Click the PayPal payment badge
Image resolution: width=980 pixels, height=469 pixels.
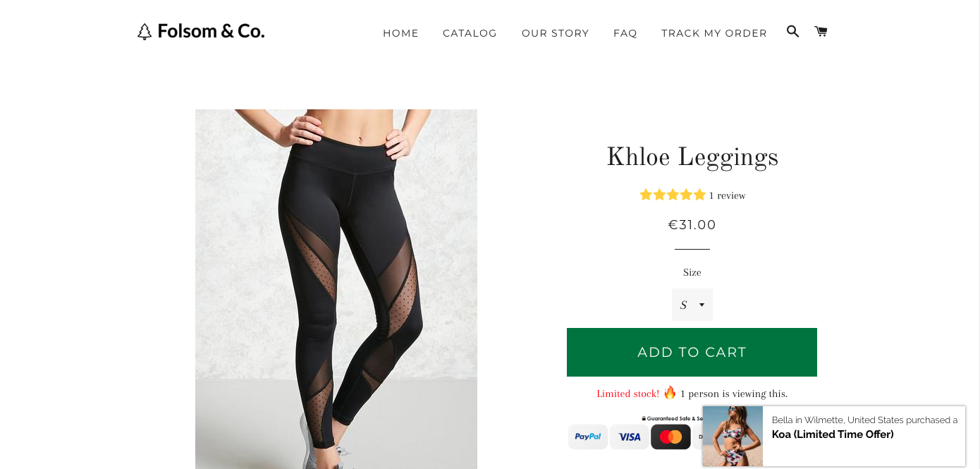pos(588,437)
